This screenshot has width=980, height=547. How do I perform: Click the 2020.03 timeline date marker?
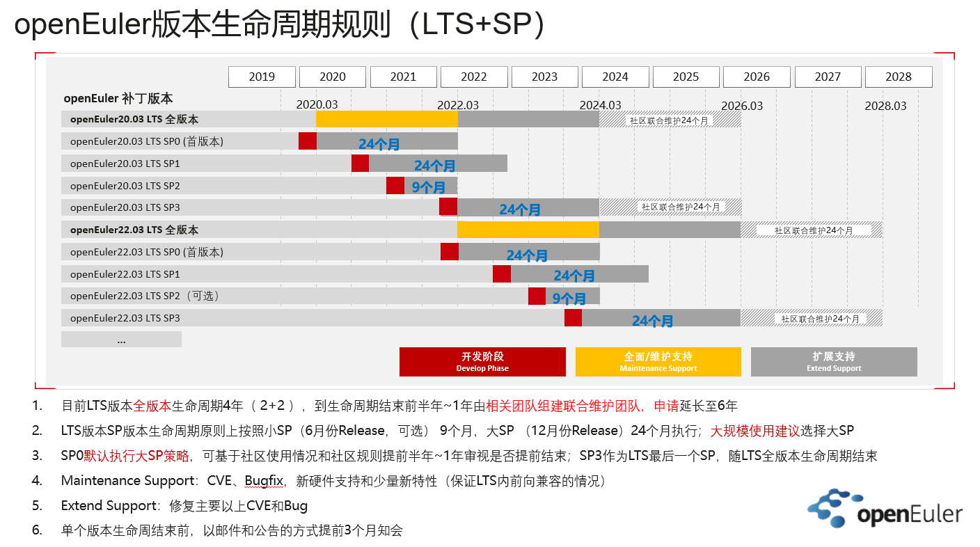317,105
